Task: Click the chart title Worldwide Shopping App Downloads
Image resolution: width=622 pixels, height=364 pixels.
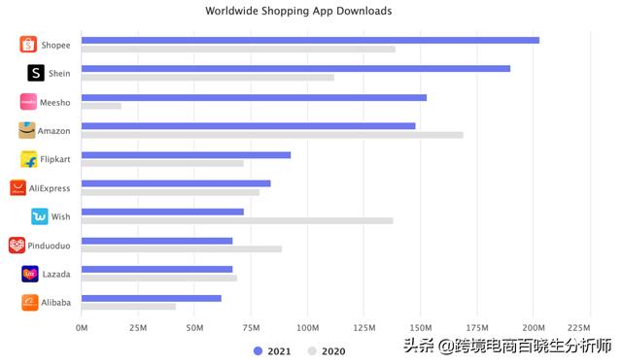Action: (298, 11)
